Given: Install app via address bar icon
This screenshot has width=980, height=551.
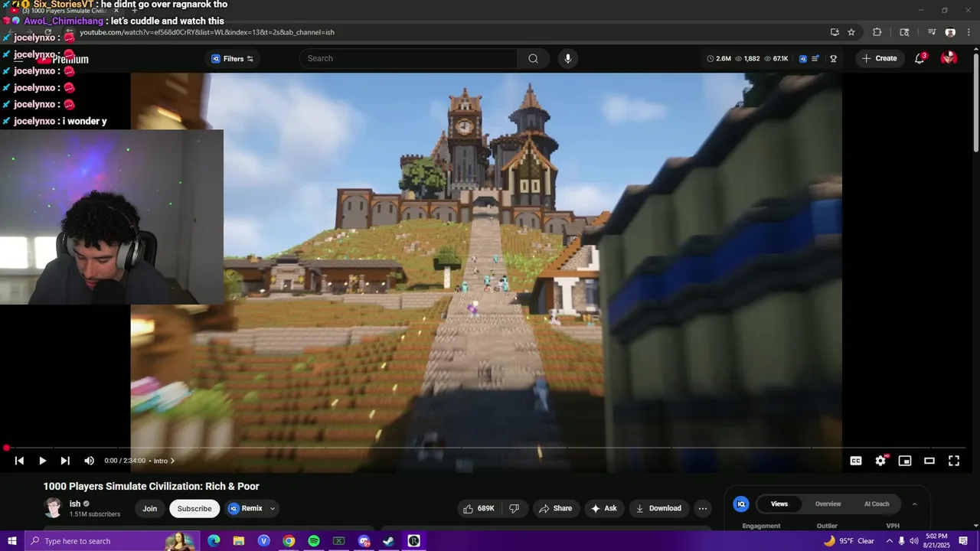Looking at the screenshot, I should coord(835,32).
